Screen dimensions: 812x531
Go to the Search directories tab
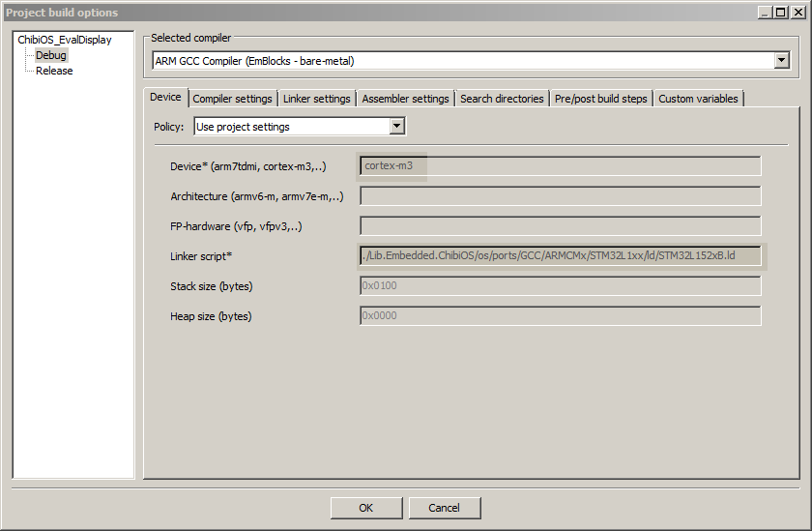pyautogui.click(x=502, y=99)
